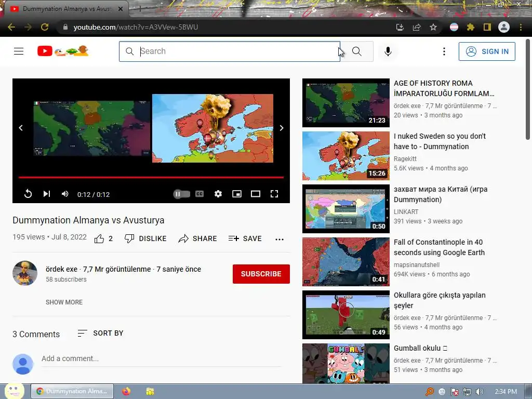The image size is (532, 399).
Task: Close the Dummynation browser tab
Action: click(120, 9)
